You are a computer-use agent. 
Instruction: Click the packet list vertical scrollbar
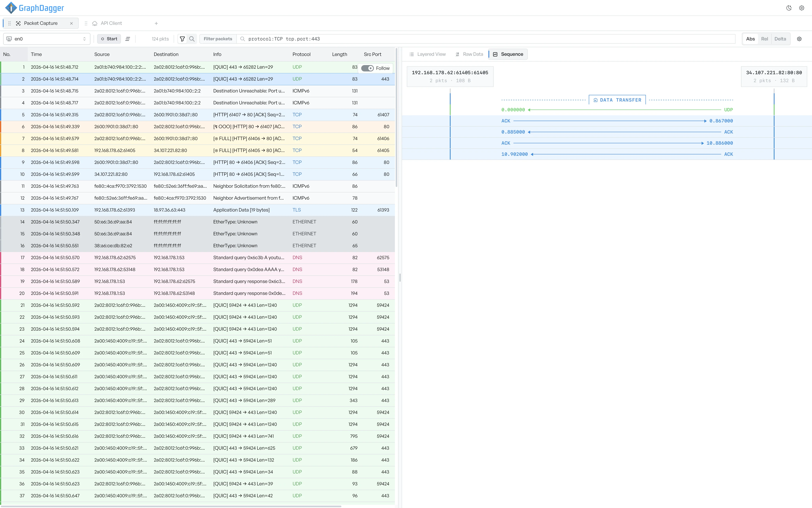(x=397, y=118)
